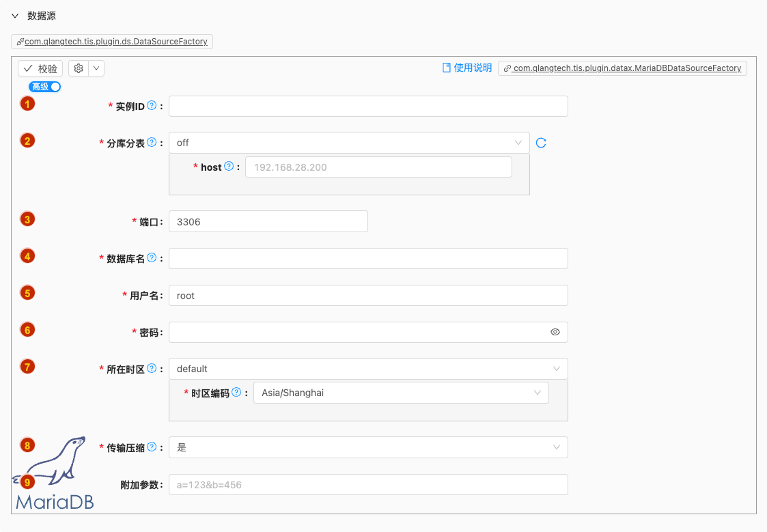The width and height of the screenshot is (767, 532).
Task: Open dropdown arrow next to gear button
Action: point(96,68)
